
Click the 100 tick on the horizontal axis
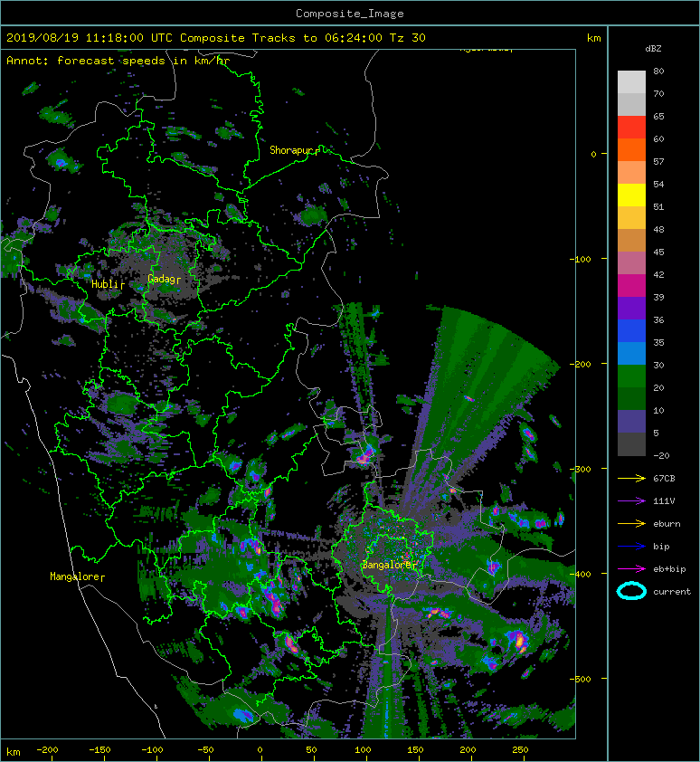click(363, 750)
